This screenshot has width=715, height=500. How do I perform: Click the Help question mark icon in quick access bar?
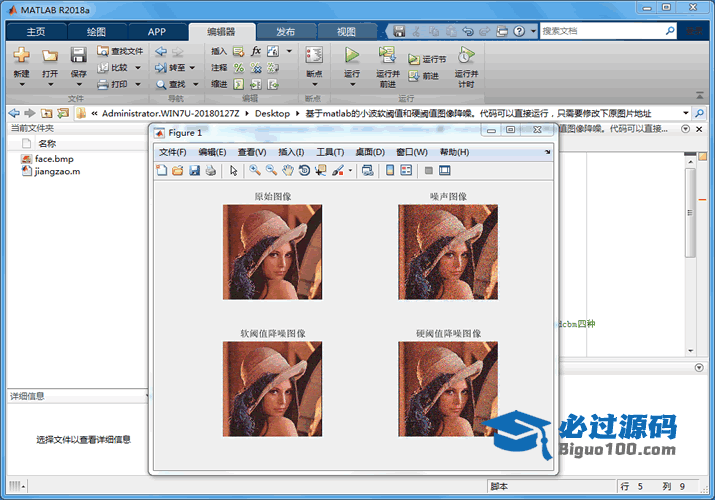pyautogui.click(x=519, y=31)
